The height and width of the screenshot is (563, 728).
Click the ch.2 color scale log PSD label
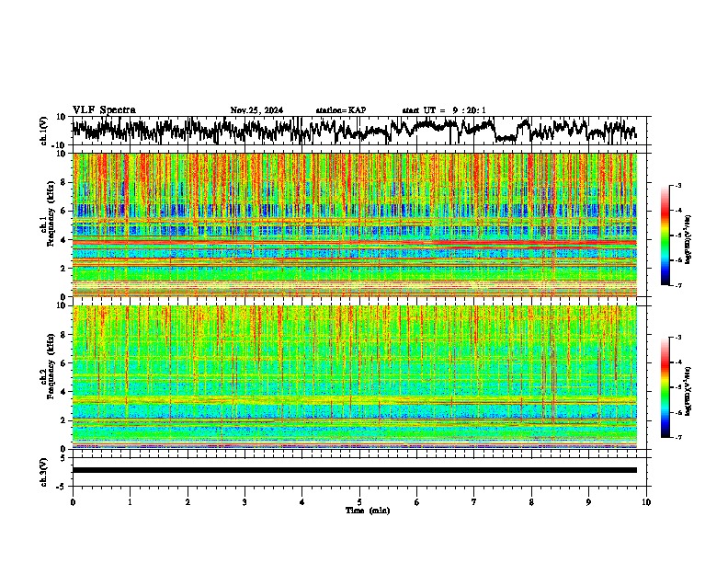coord(688,391)
